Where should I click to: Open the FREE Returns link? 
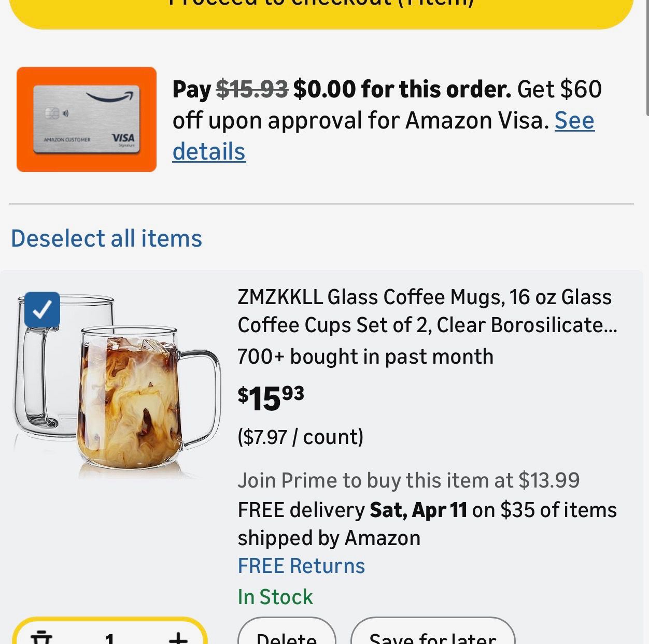coord(301,566)
